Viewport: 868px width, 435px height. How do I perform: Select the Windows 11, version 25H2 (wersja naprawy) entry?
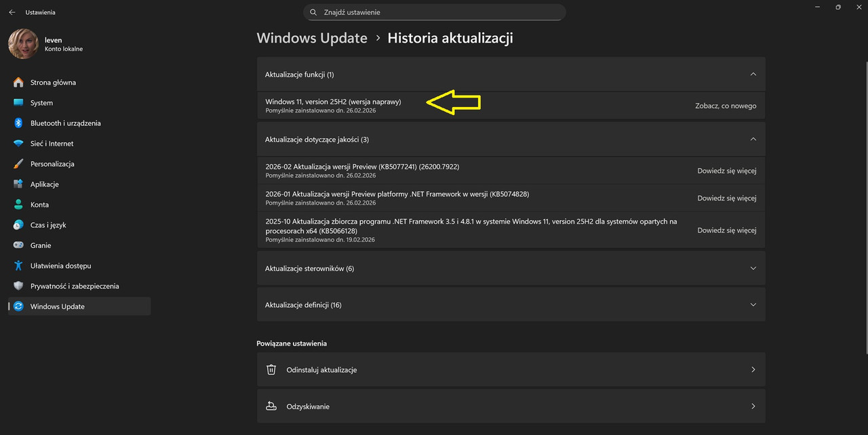tap(511, 106)
